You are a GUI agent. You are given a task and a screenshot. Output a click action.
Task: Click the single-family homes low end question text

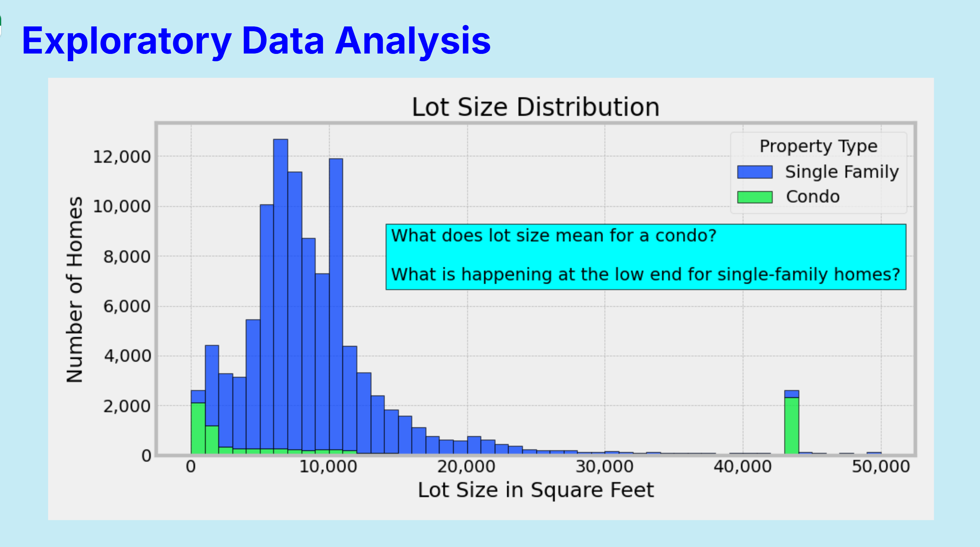point(645,274)
